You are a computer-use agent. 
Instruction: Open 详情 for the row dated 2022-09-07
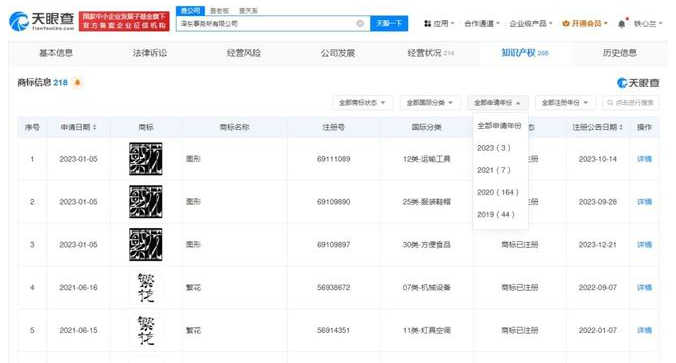point(644,288)
